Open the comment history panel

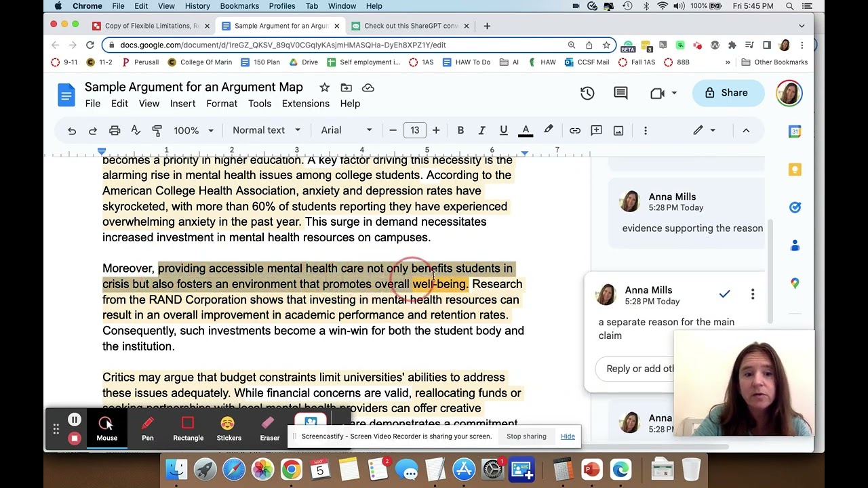620,93
